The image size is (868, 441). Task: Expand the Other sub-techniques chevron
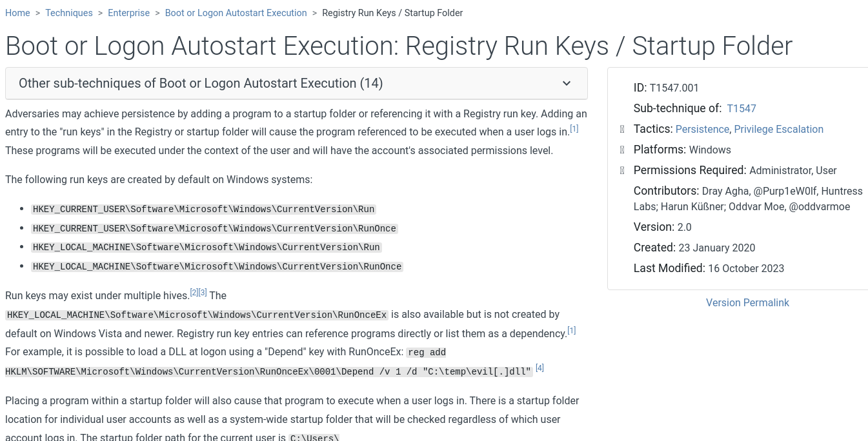pos(567,83)
